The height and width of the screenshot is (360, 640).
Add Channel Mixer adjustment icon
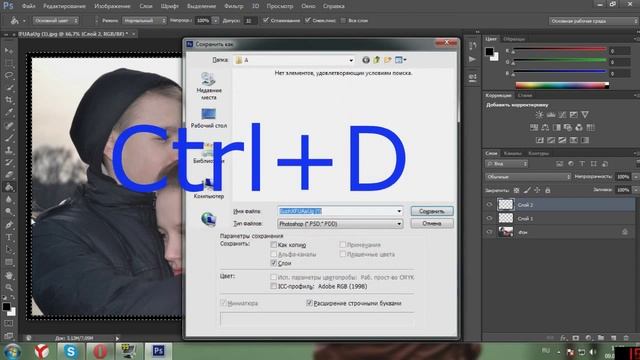pos(579,128)
